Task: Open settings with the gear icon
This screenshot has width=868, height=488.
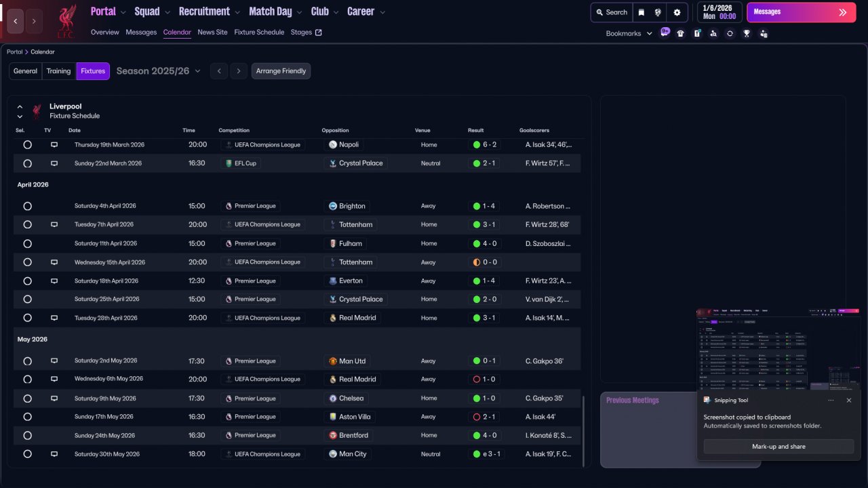Action: click(677, 12)
